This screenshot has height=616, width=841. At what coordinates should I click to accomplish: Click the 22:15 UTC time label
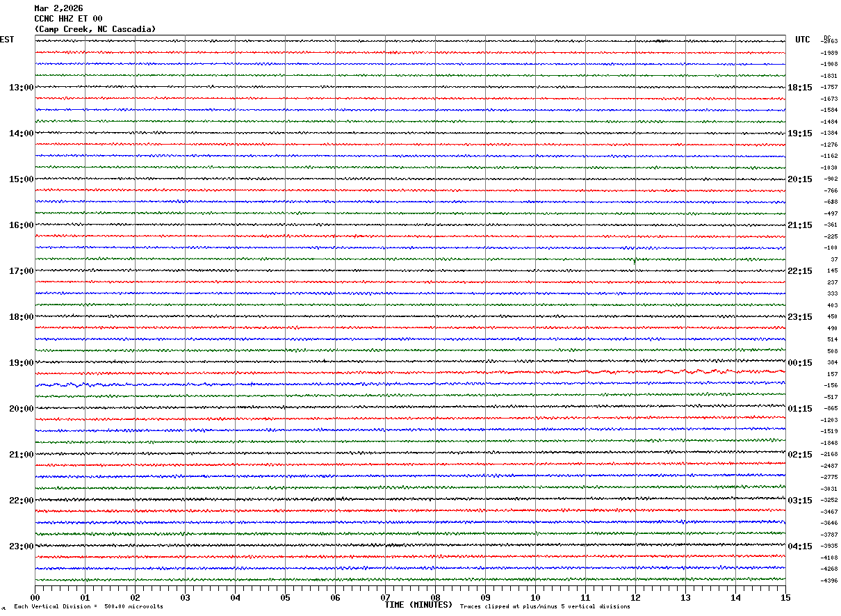click(800, 271)
